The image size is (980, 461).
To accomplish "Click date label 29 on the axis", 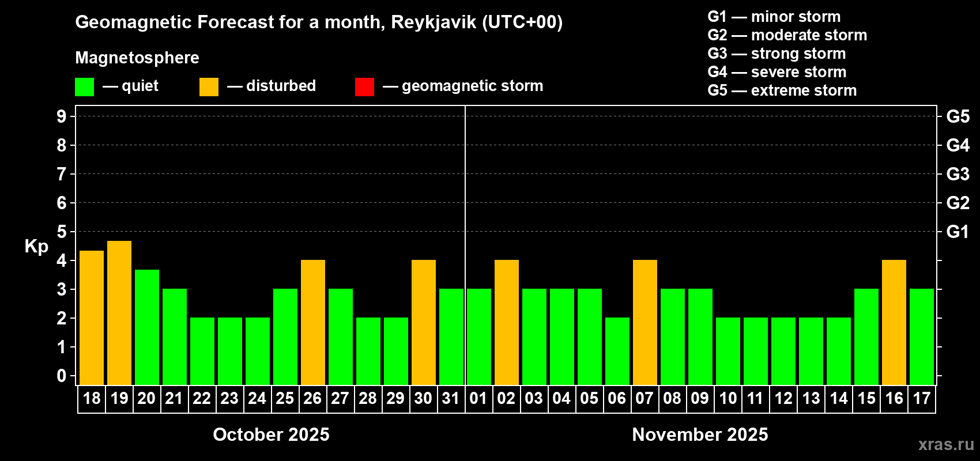I will pos(395,398).
